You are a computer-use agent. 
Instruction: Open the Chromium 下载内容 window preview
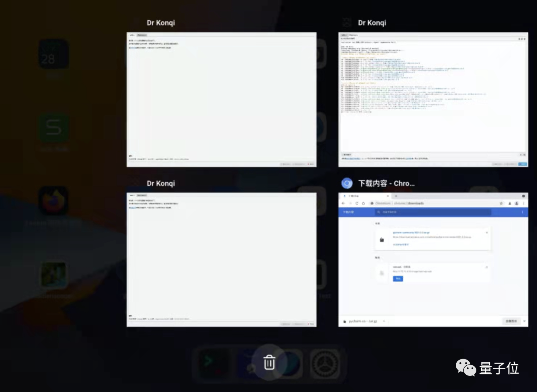(x=433, y=259)
